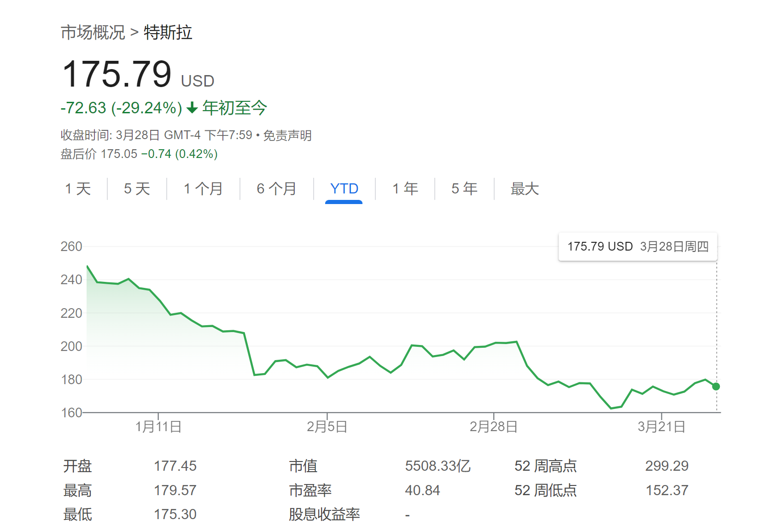Select the YTD tab
The width and height of the screenshot is (765, 532).
click(344, 189)
